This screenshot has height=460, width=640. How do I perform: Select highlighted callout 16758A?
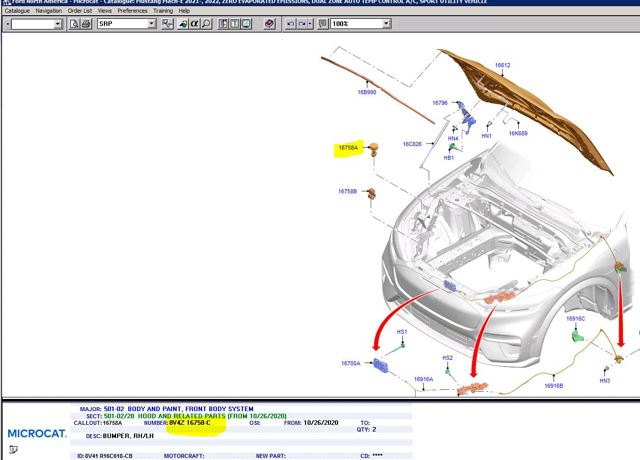[x=348, y=148]
